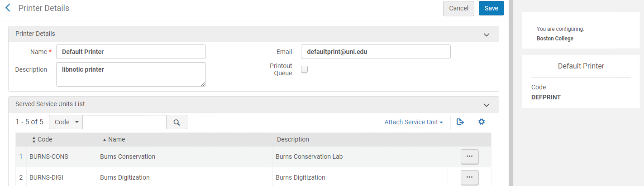Click the printer Name input field
This screenshot has height=186, width=644.
131,52
